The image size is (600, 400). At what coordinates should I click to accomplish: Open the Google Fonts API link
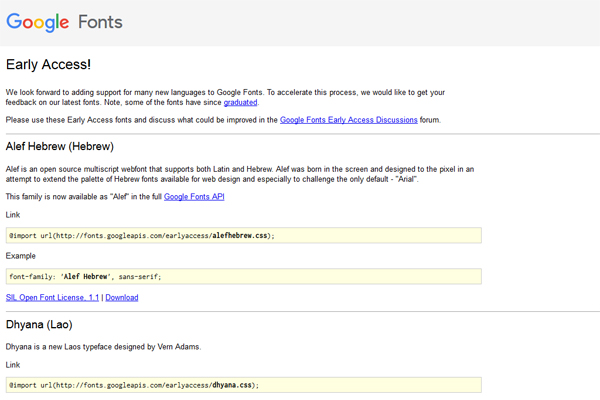pyautogui.click(x=194, y=197)
